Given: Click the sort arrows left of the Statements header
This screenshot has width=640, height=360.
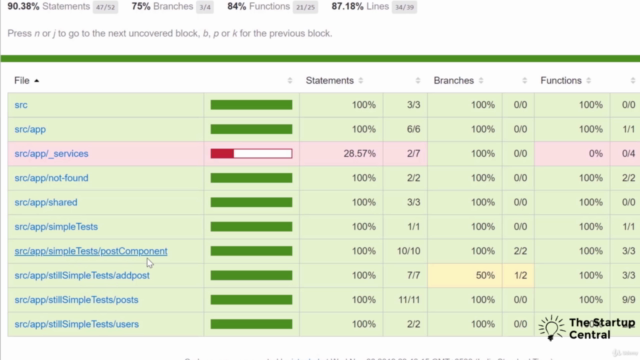Looking at the screenshot, I should [x=290, y=81].
